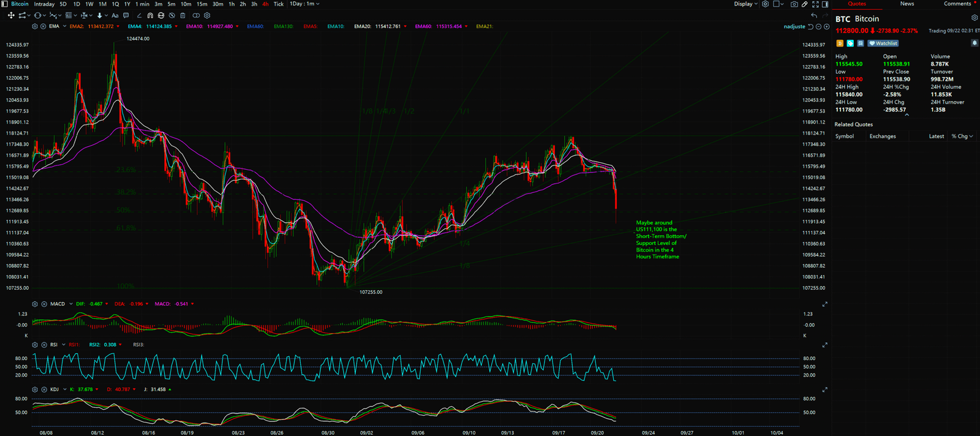The width and height of the screenshot is (980, 436).
Task: Remove the RSI indicator
Action: (43, 345)
